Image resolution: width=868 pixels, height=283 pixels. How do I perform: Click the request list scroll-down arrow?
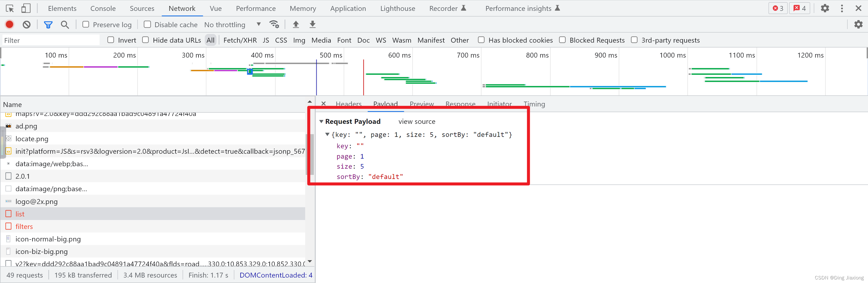tap(310, 262)
